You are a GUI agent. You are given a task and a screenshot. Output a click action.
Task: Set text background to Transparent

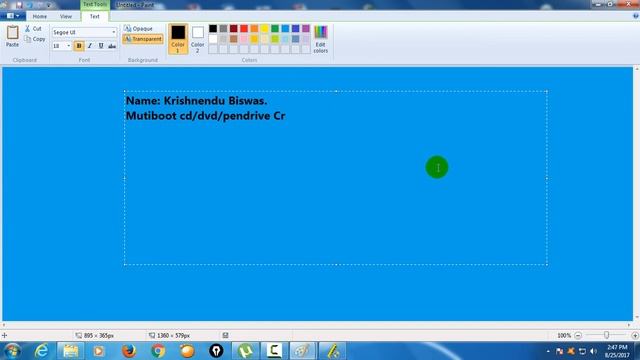click(143, 39)
